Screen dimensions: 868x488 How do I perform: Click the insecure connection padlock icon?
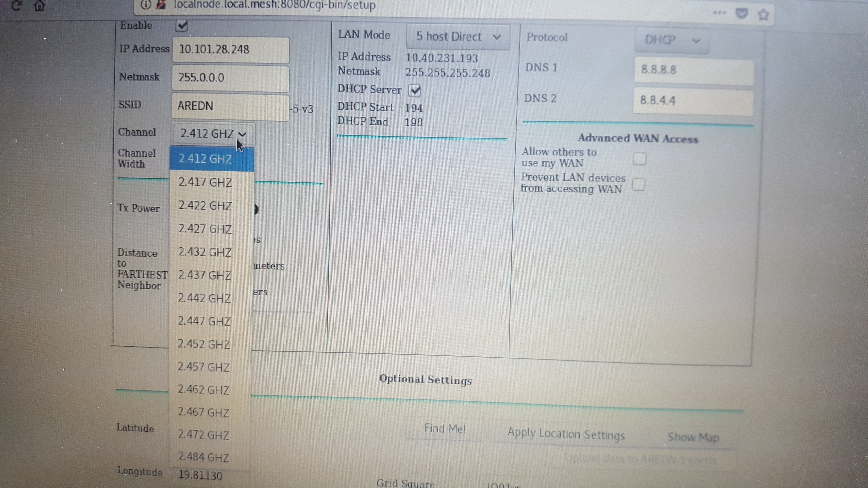point(161,4)
